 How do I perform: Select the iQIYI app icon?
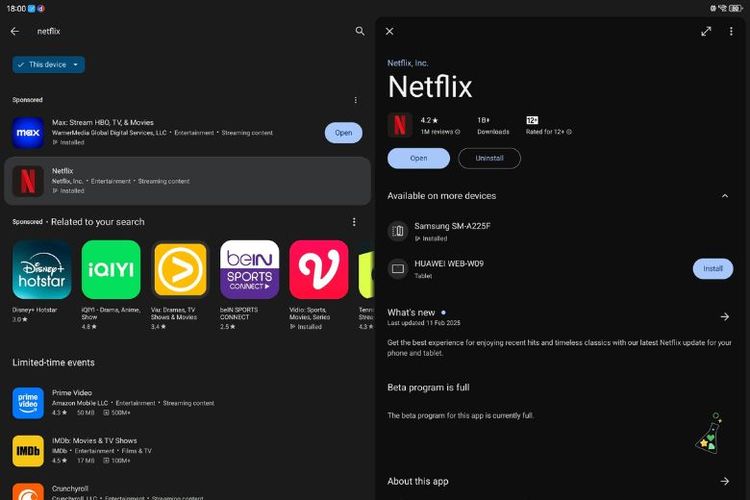click(x=111, y=269)
